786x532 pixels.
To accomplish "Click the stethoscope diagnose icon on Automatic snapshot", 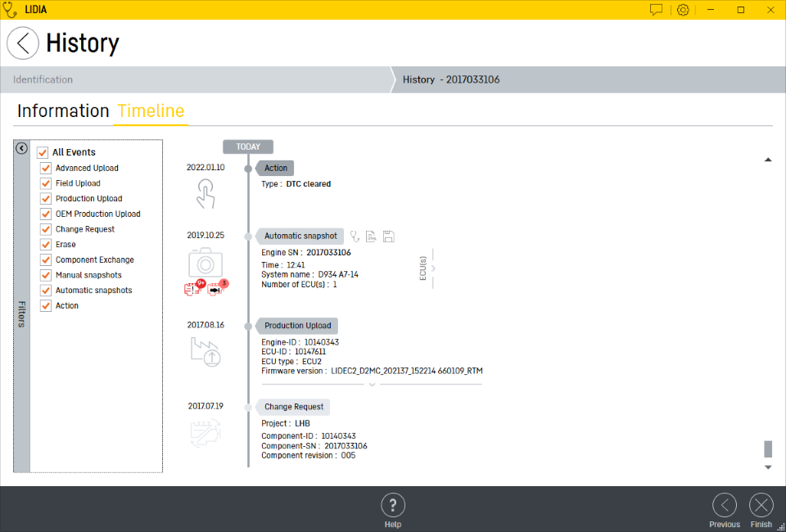I will (355, 236).
